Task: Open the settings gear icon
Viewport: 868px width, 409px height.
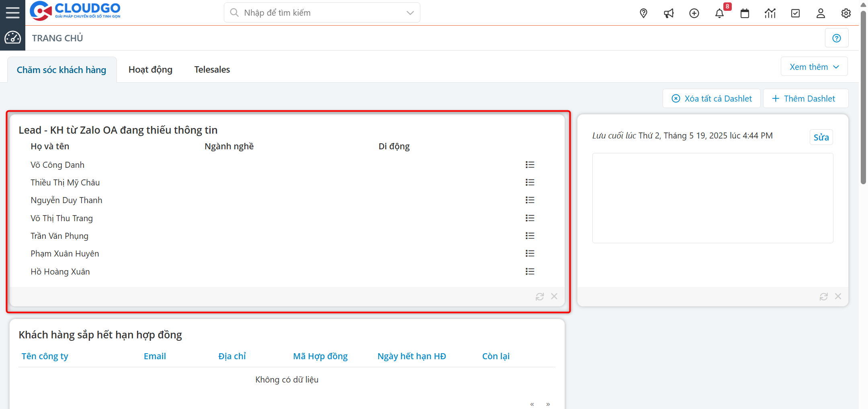Action: [846, 13]
